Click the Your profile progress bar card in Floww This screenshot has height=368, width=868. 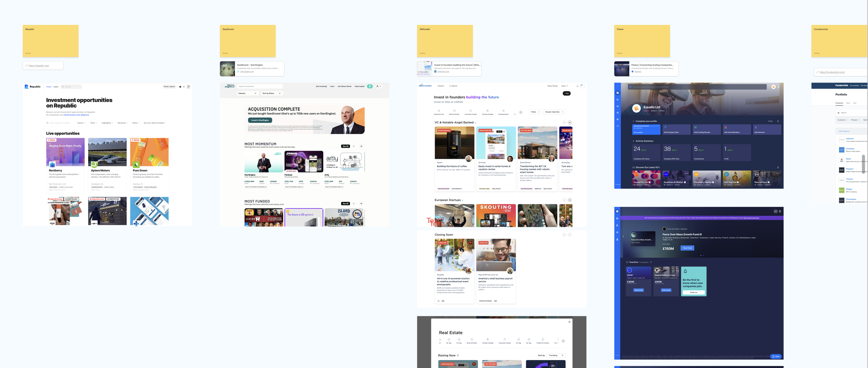[x=646, y=129]
